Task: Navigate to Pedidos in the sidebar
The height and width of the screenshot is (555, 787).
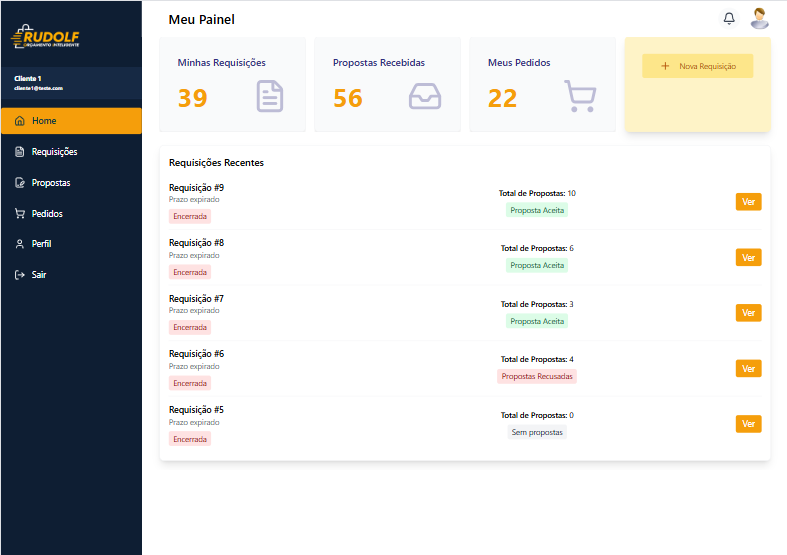Action: pyautogui.click(x=47, y=214)
